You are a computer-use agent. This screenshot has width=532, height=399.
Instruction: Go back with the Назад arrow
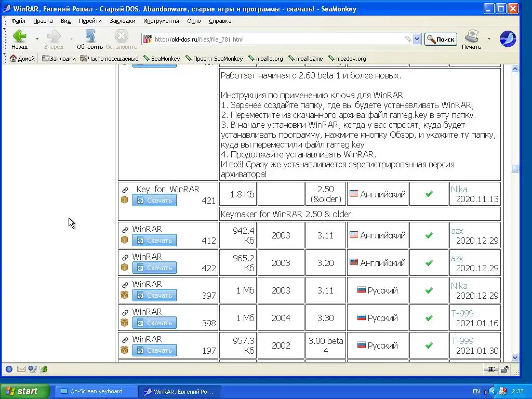[19, 36]
